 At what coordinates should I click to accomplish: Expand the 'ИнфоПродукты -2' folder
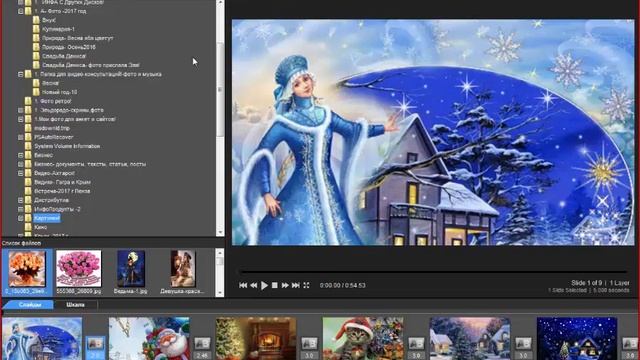(x=20, y=209)
